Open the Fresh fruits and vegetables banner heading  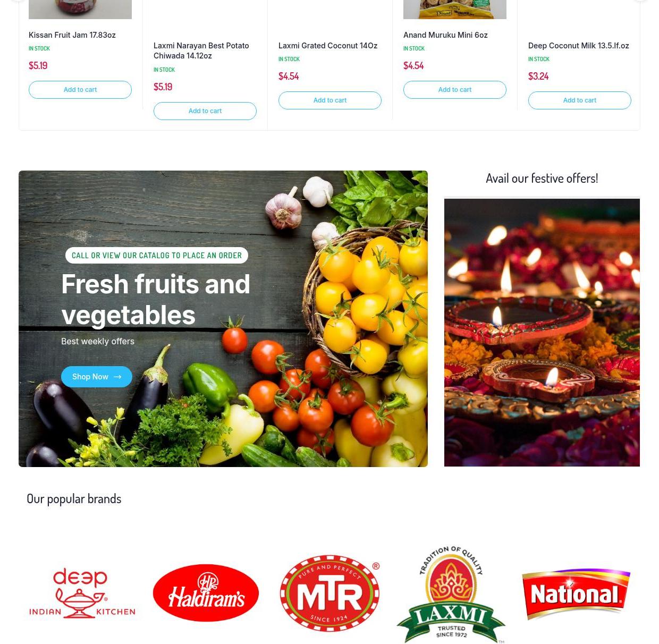[156, 300]
